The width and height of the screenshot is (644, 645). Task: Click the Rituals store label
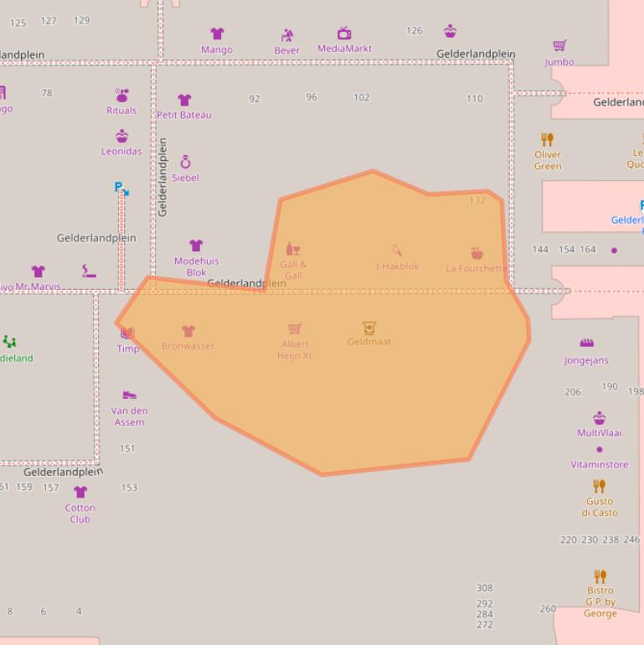tap(121, 111)
